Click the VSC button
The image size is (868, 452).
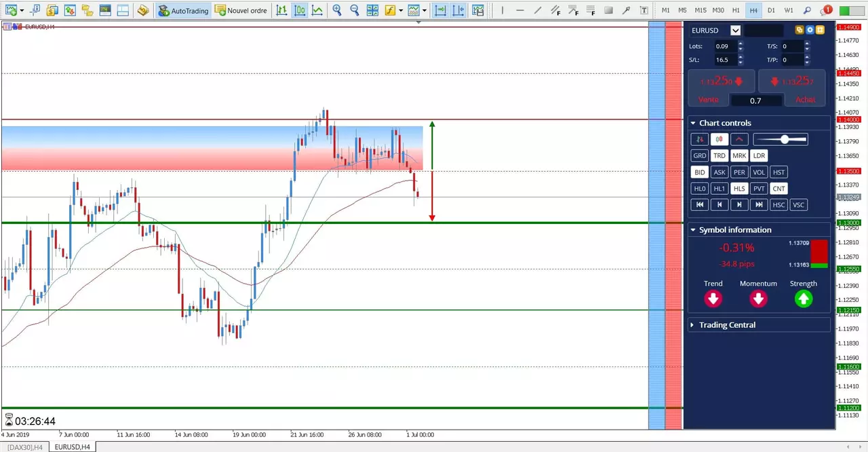798,205
